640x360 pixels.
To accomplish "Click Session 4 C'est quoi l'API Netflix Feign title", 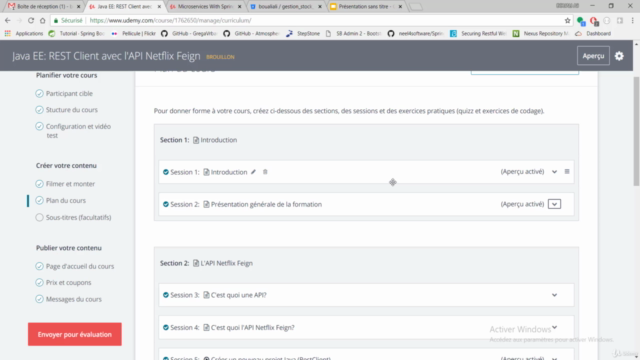I will click(253, 327).
